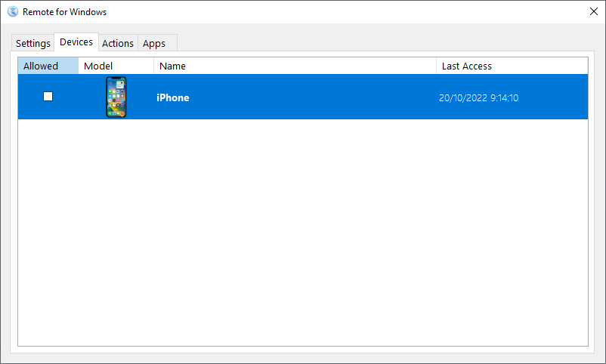Open the Devices tab

click(76, 42)
